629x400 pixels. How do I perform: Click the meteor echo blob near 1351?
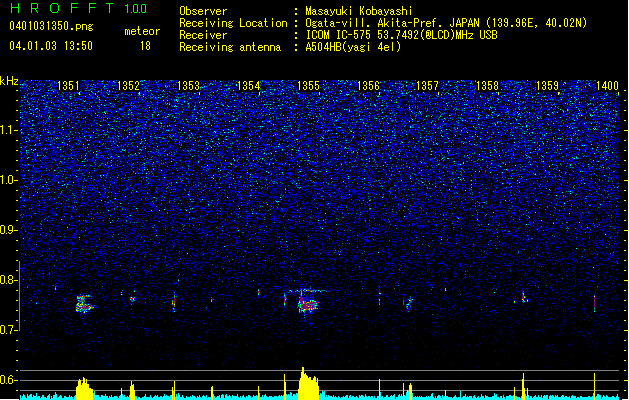click(83, 304)
